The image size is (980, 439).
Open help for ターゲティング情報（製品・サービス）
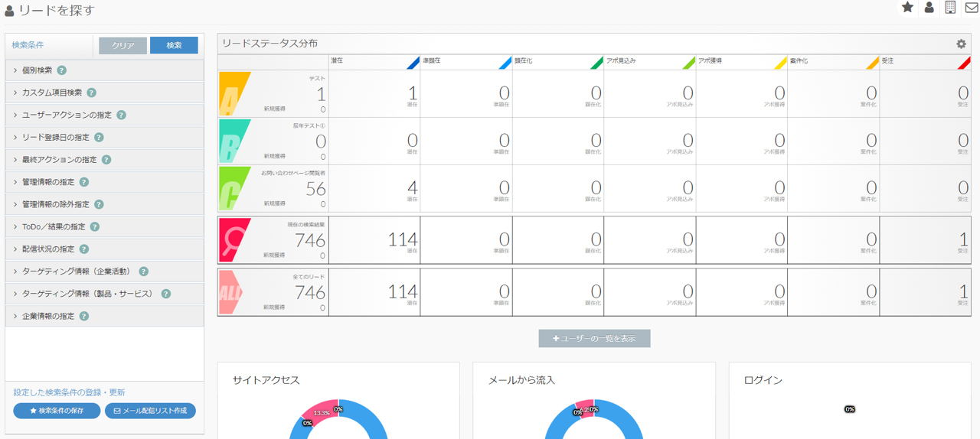pyautogui.click(x=165, y=294)
